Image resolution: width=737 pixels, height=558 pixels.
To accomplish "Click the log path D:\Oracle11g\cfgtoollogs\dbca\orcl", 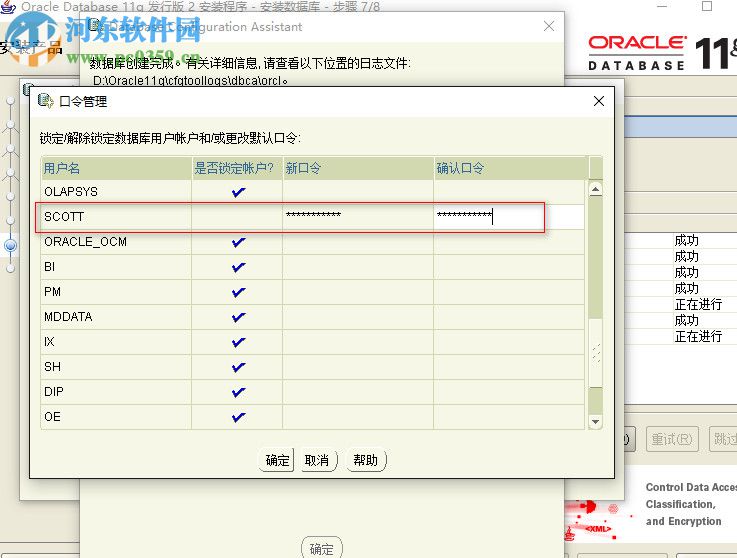I will click(190, 81).
